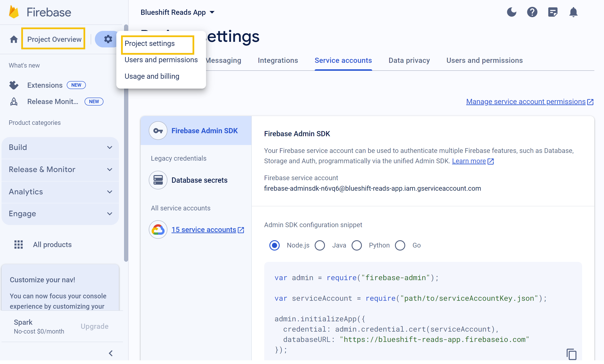Switch to the Service accounts tab
This screenshot has height=364, width=604.
coord(343,60)
